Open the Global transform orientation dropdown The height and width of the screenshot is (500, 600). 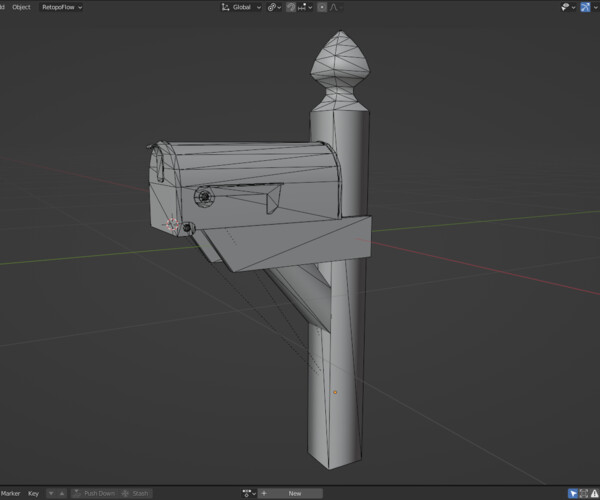click(241, 7)
